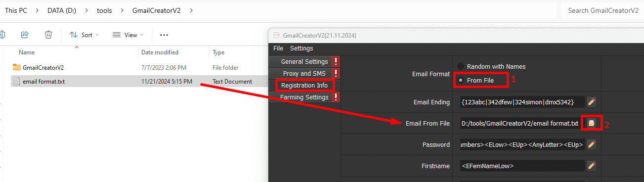Switch to the General Settings tab
Viewport: 644px width, 182px height.
click(304, 62)
